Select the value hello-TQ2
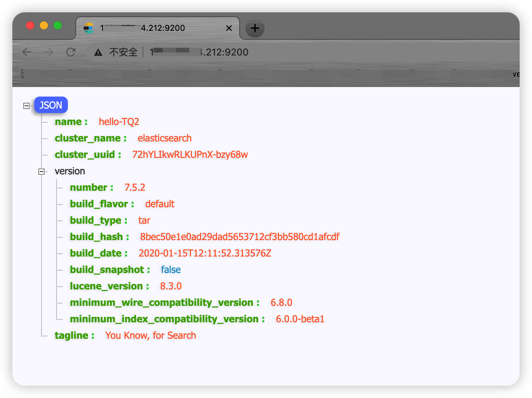The height and width of the screenshot is (398, 532). 119,122
